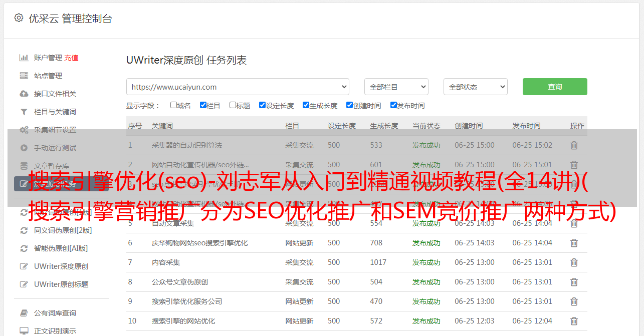644x336 pixels.
Task: Click the green 查询 button
Action: coord(555,87)
